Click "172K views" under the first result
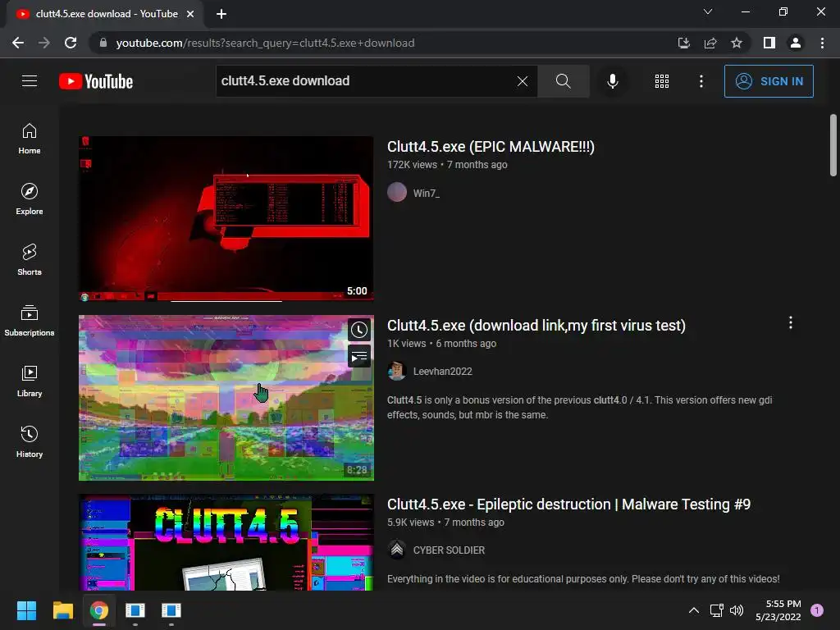Screen dimensions: 840x630 [x=412, y=165]
